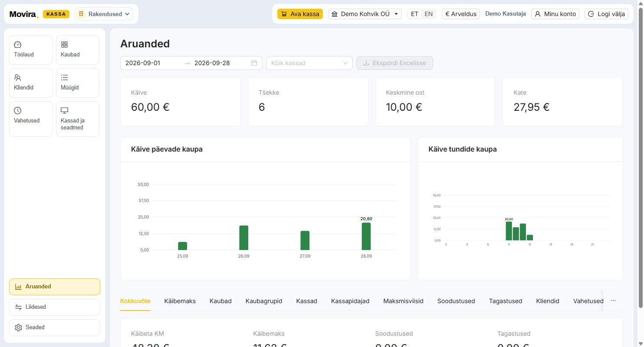Go to the Soodustused tab
644x347 pixels.
coord(456,301)
